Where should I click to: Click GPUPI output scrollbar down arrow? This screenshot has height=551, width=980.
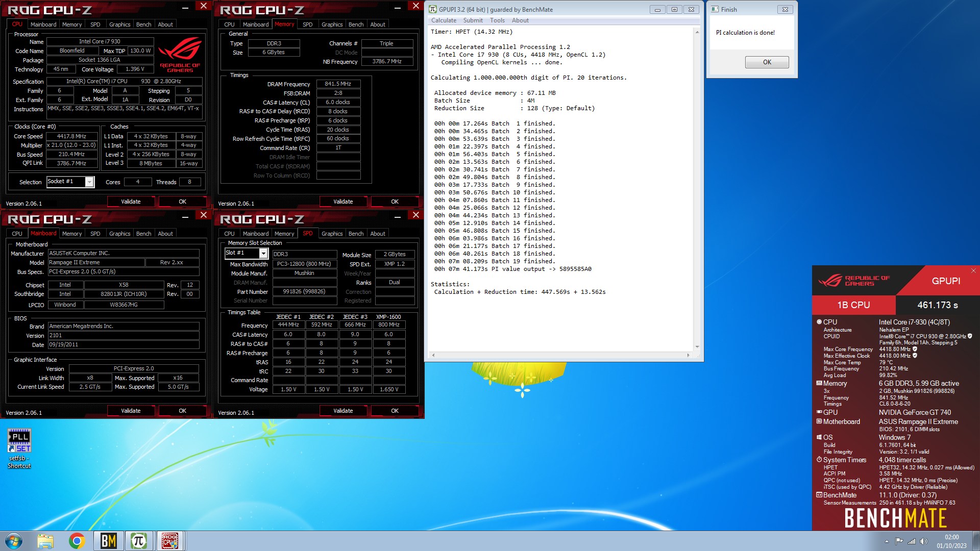(697, 347)
